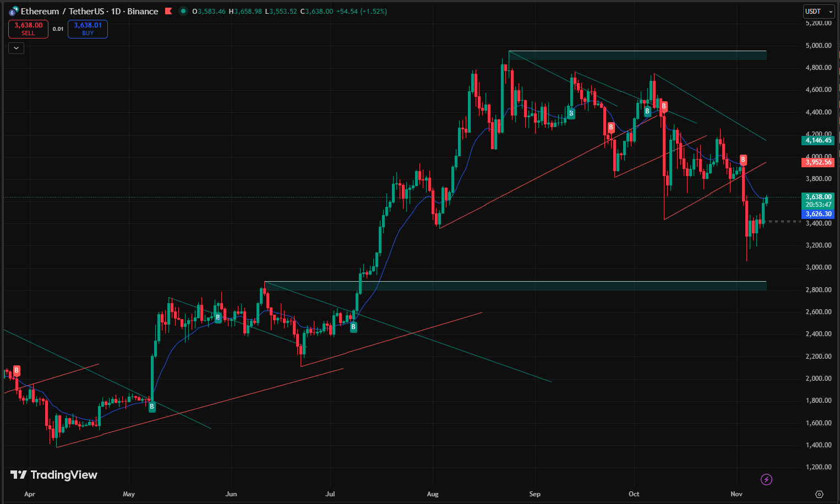Image resolution: width=840 pixels, height=504 pixels.
Task: Click the green B marker in early May
Action: pos(152,407)
